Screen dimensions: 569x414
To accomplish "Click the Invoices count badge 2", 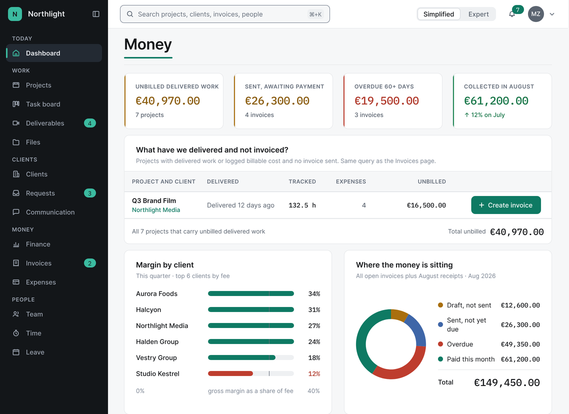I will (90, 263).
